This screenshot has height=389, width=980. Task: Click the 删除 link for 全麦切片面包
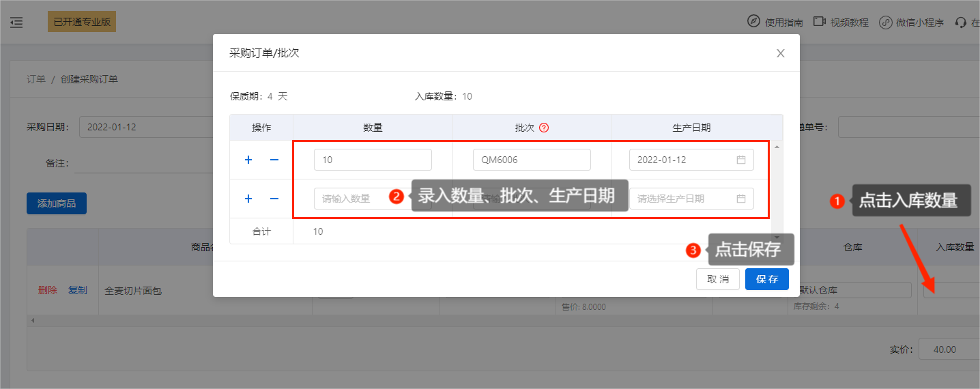[48, 290]
